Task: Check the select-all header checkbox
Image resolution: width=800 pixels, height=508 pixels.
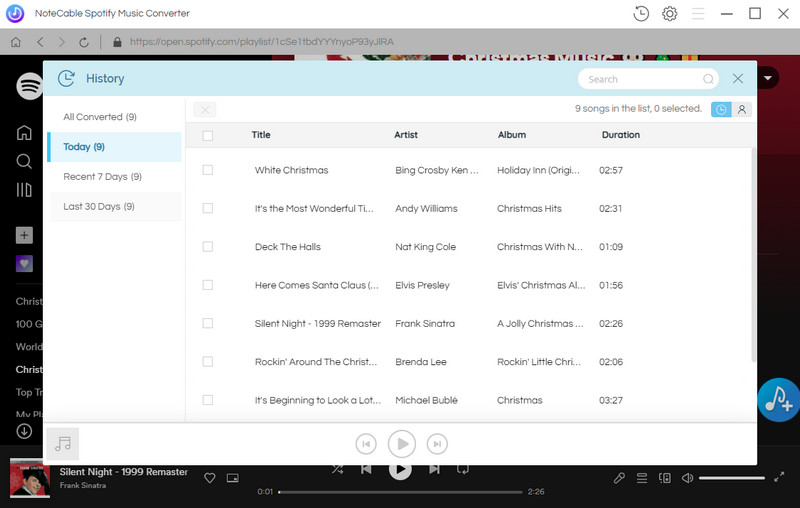Action: pos(208,135)
